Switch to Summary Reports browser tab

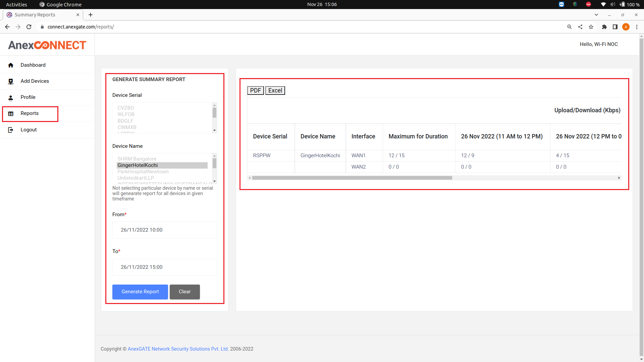(43, 15)
